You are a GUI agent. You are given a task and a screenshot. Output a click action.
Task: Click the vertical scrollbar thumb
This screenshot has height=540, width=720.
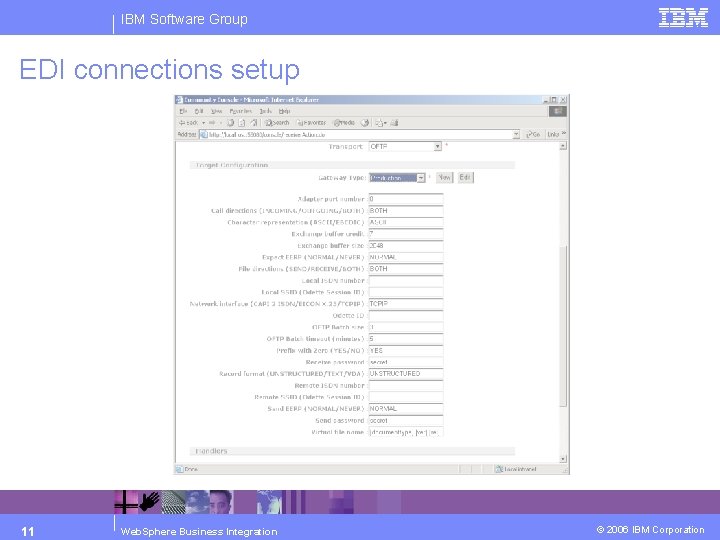click(x=563, y=326)
